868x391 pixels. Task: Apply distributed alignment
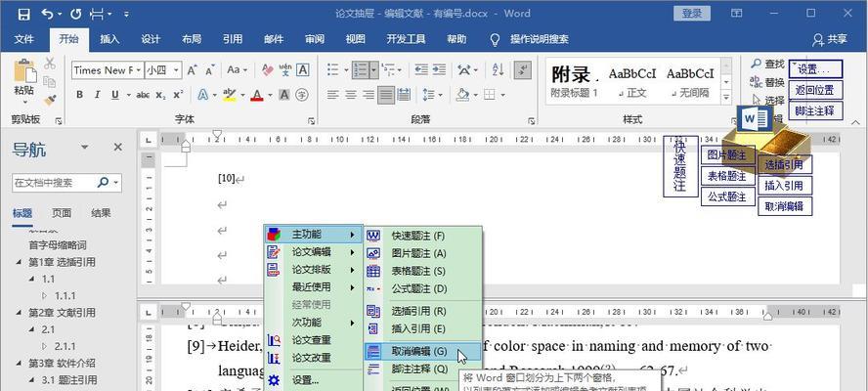(x=404, y=95)
